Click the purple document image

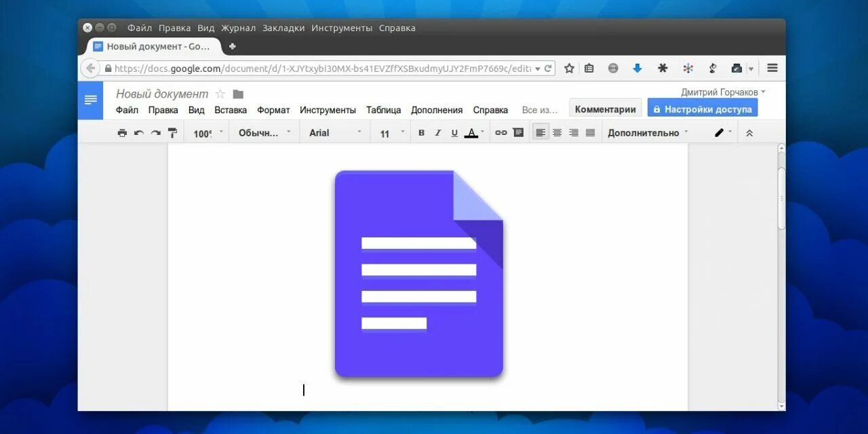[419, 274]
